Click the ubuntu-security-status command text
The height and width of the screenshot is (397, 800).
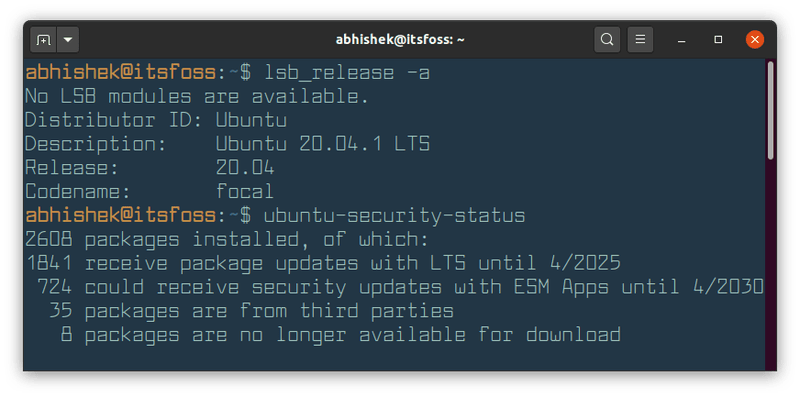tap(394, 216)
